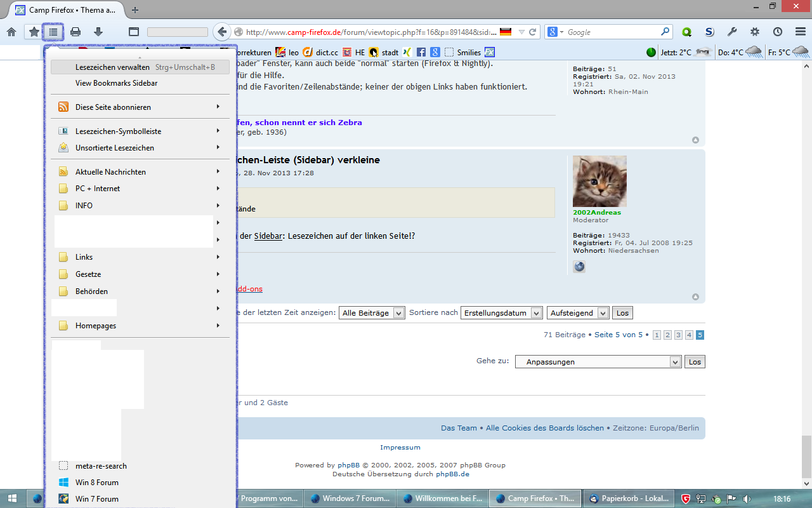Open the 'Gesetze' bookmark folder
This screenshot has width=812, height=508.
[140, 274]
